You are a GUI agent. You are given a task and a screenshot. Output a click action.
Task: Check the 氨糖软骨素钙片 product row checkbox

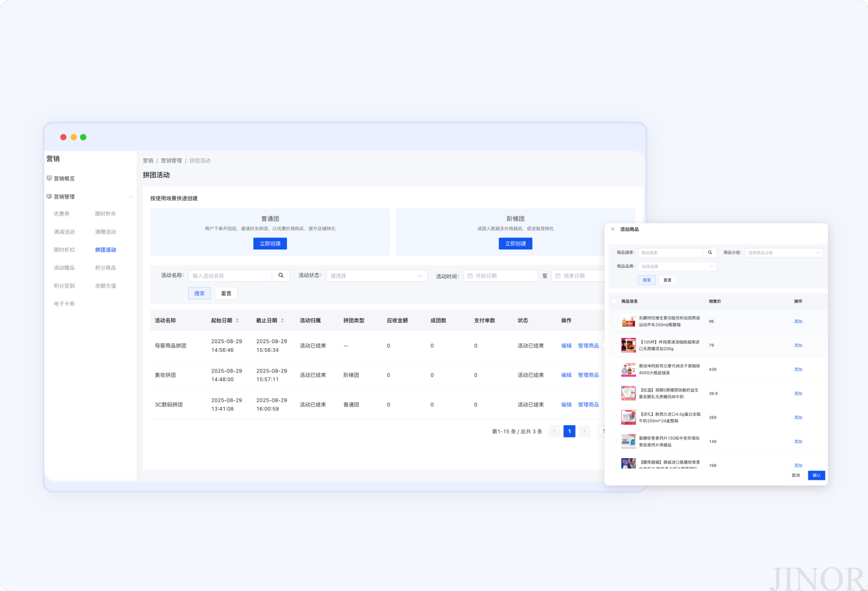[x=615, y=441]
